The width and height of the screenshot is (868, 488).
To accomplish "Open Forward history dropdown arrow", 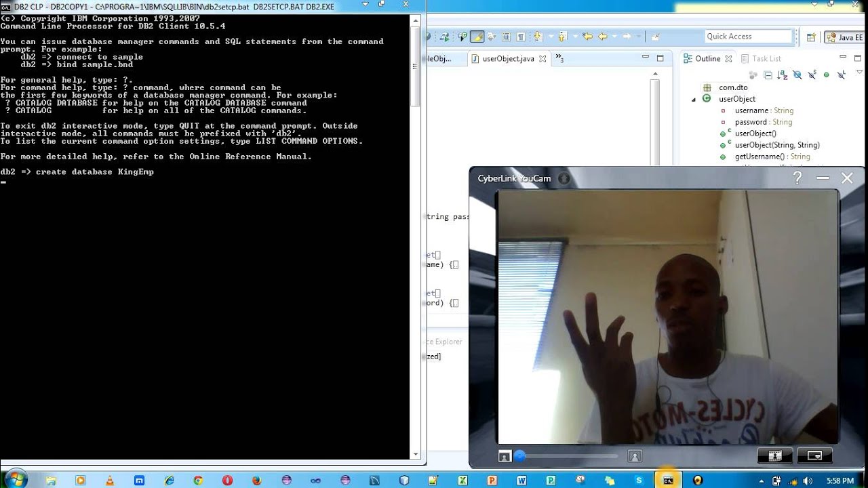I will tap(638, 37).
